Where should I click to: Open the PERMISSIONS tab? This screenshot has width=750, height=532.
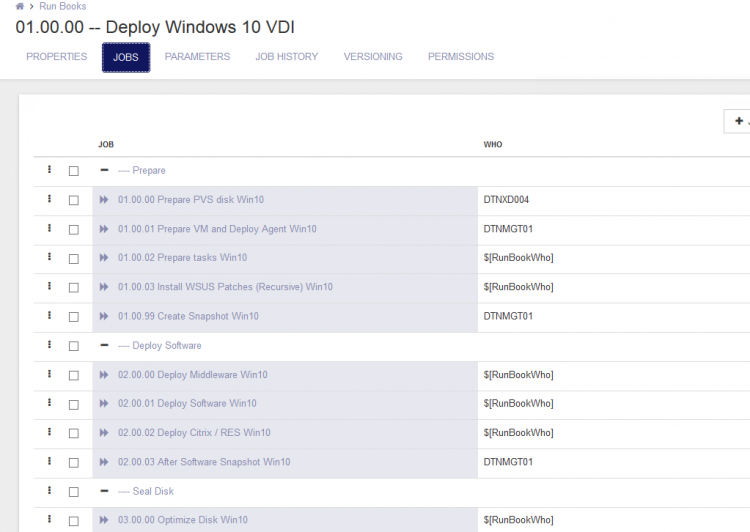(461, 57)
